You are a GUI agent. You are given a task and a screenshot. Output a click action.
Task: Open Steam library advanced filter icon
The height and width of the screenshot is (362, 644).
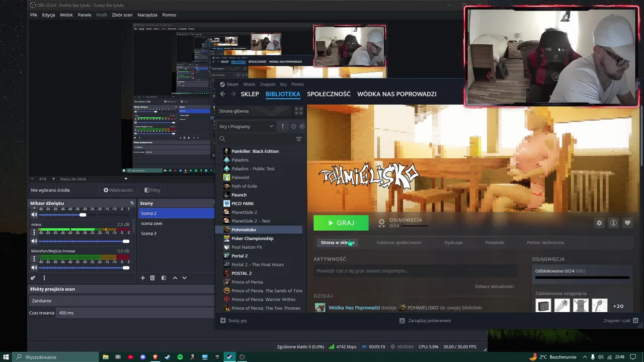click(x=299, y=139)
